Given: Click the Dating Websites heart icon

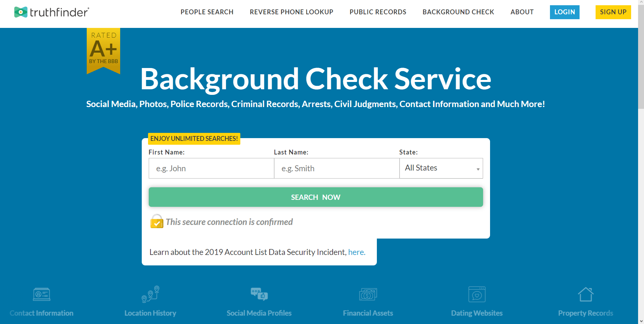Looking at the screenshot, I should coord(477,294).
